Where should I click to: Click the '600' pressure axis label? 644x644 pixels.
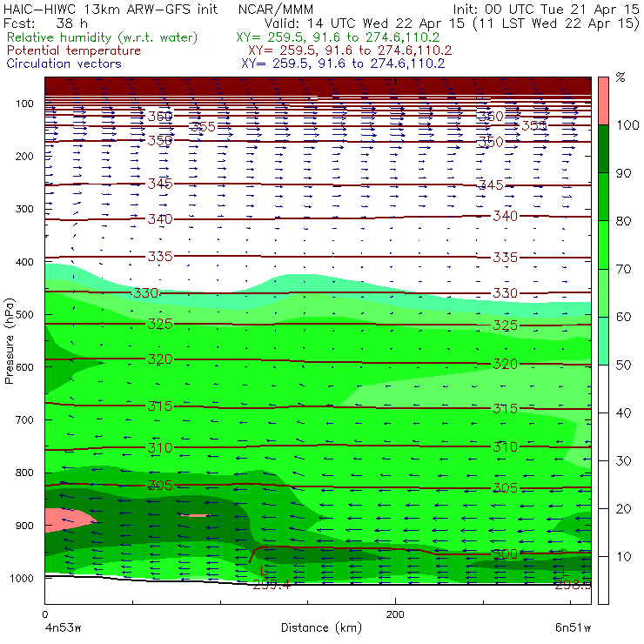pos(24,367)
